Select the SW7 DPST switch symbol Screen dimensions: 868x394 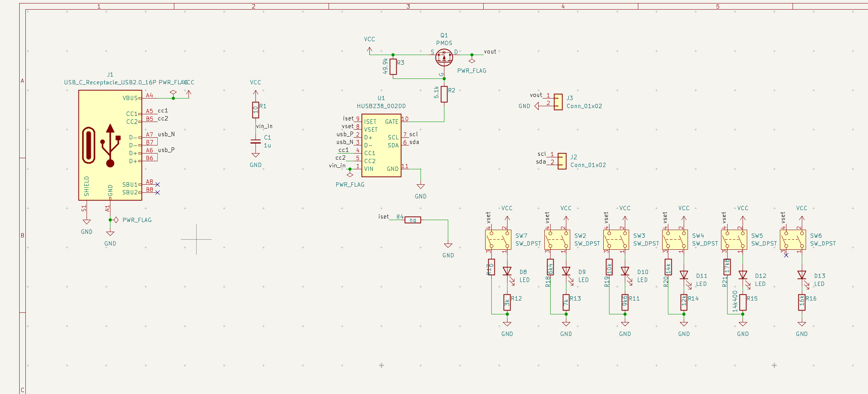(x=498, y=240)
